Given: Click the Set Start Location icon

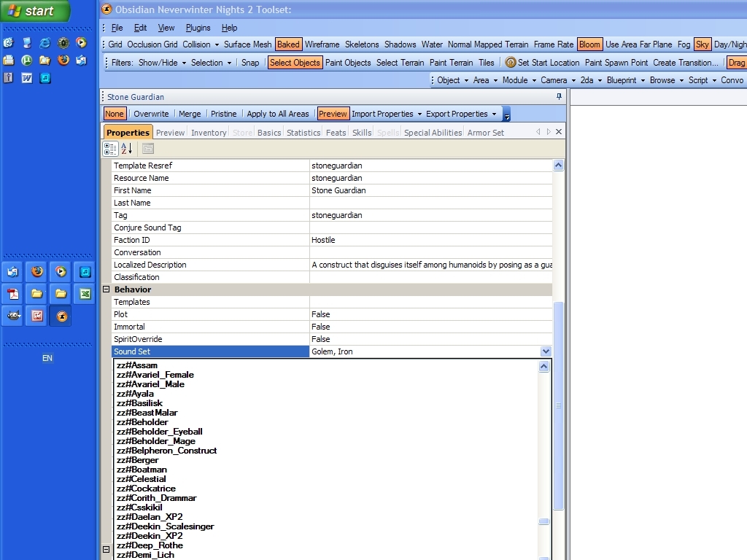Looking at the screenshot, I should [x=511, y=63].
